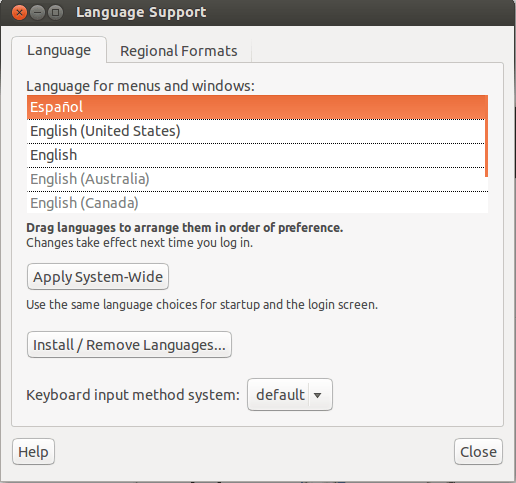Click the bold 'Drag languages to arrange' hint
This screenshot has width=516, height=483.
[185, 228]
